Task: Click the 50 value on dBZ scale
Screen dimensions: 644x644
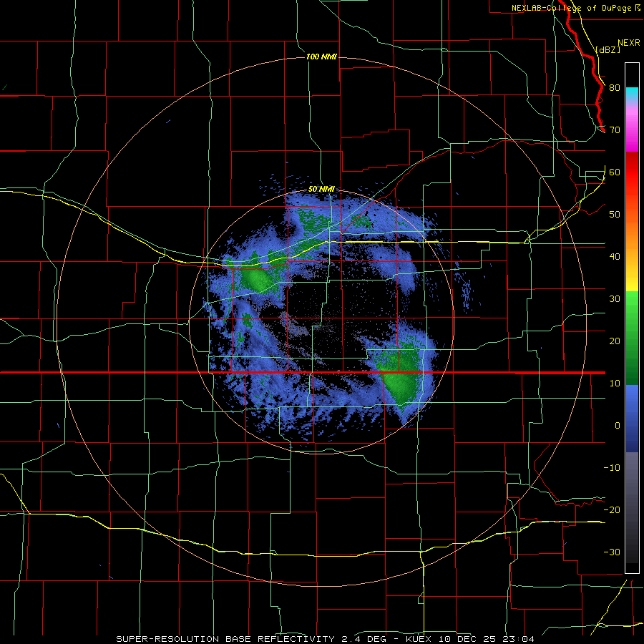Action: 615,215
